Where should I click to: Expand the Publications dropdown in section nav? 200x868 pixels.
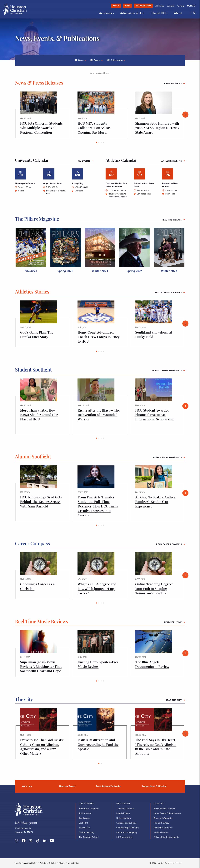pos(116,60)
